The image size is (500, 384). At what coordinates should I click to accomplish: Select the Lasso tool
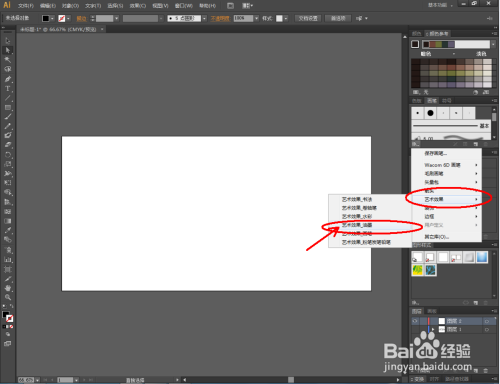point(8,69)
